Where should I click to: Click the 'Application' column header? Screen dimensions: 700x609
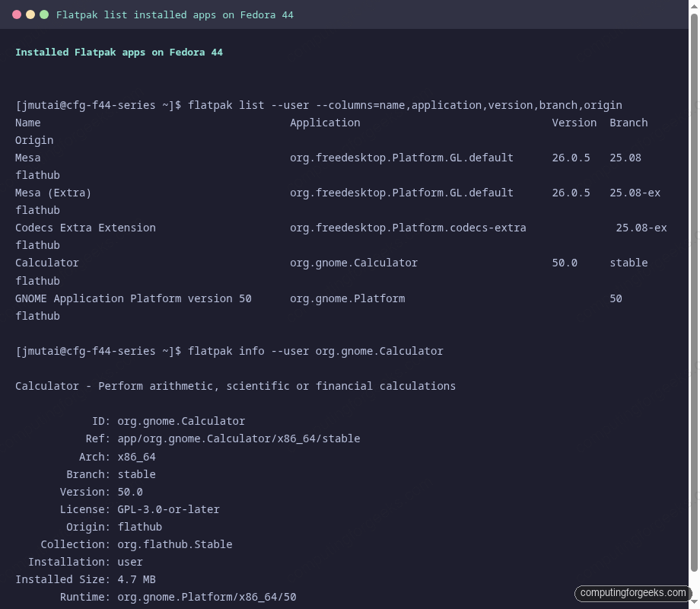[x=325, y=123]
